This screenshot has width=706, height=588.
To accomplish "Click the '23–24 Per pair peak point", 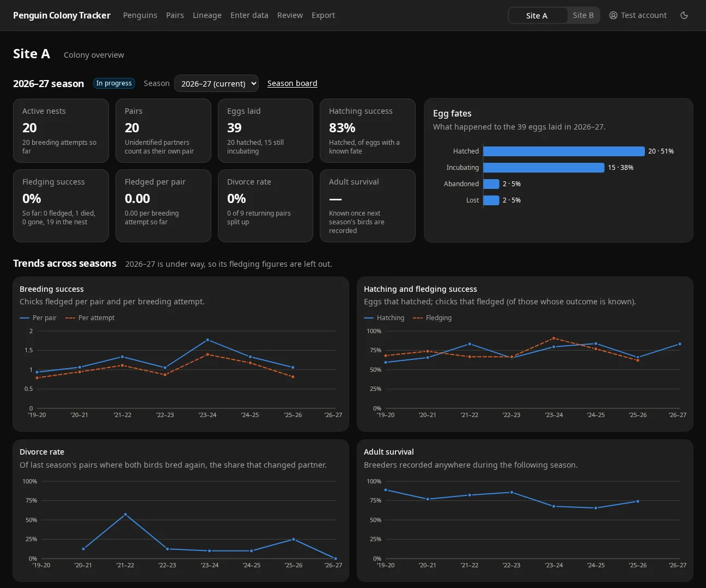I will point(208,340).
